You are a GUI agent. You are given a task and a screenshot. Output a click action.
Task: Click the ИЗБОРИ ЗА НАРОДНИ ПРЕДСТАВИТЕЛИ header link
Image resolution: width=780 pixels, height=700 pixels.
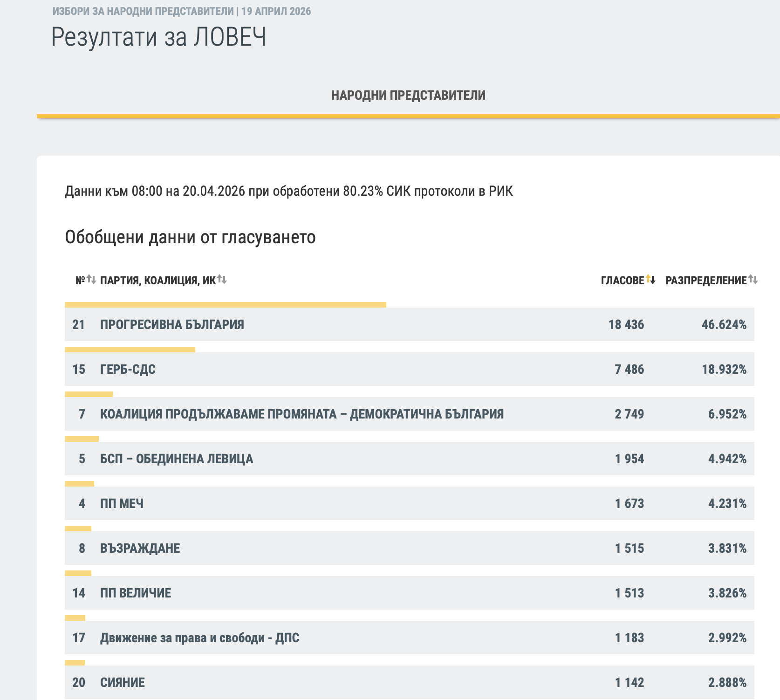point(143,11)
